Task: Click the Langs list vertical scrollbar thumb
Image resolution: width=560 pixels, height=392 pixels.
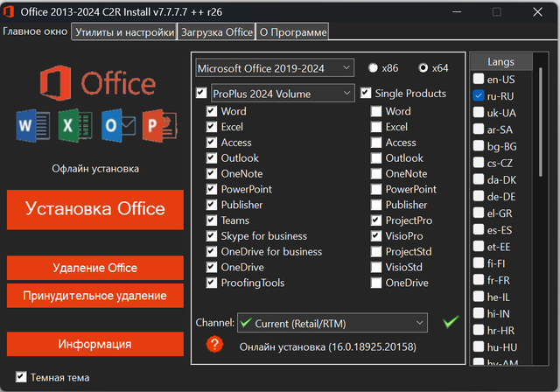Action: click(x=541, y=122)
